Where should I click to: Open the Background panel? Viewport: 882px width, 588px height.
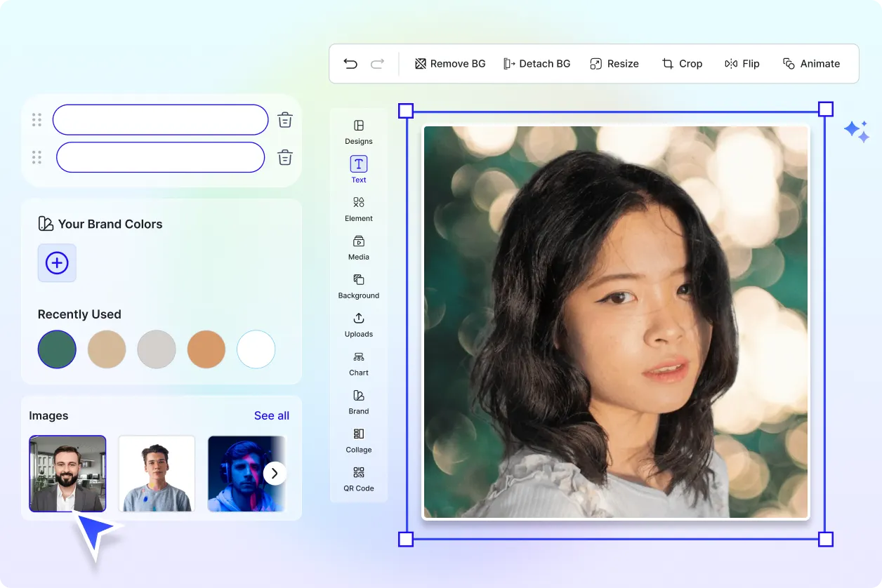coord(358,286)
